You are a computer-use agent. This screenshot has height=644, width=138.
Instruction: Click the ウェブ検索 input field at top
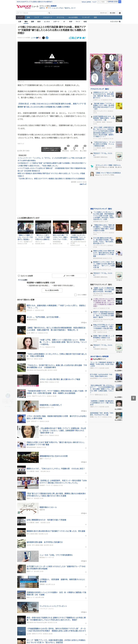click(102, 2)
